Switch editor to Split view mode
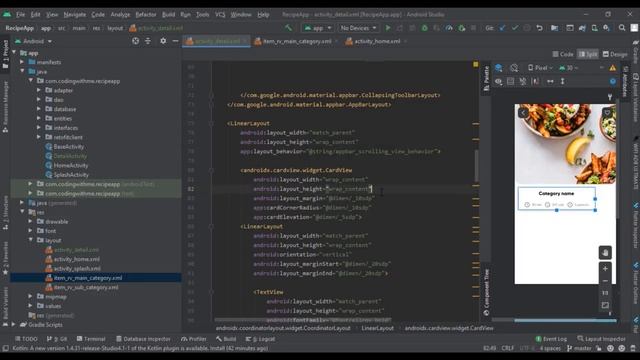The width and height of the screenshot is (640, 360). pyautogui.click(x=588, y=54)
